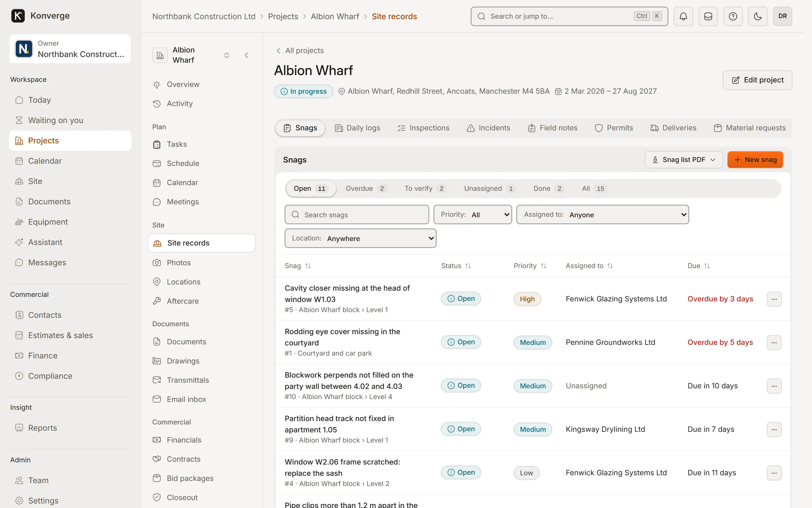
Task: Focus the Search snags field
Action: [x=357, y=214]
